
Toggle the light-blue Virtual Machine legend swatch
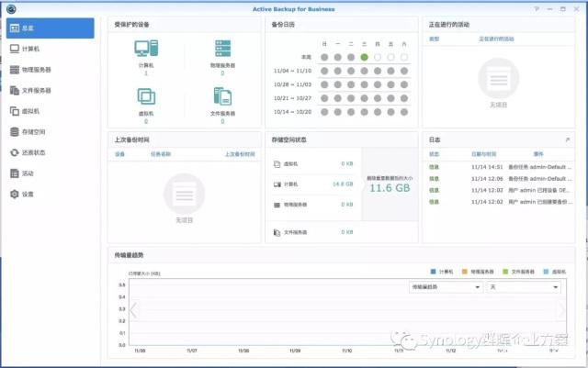(546, 272)
